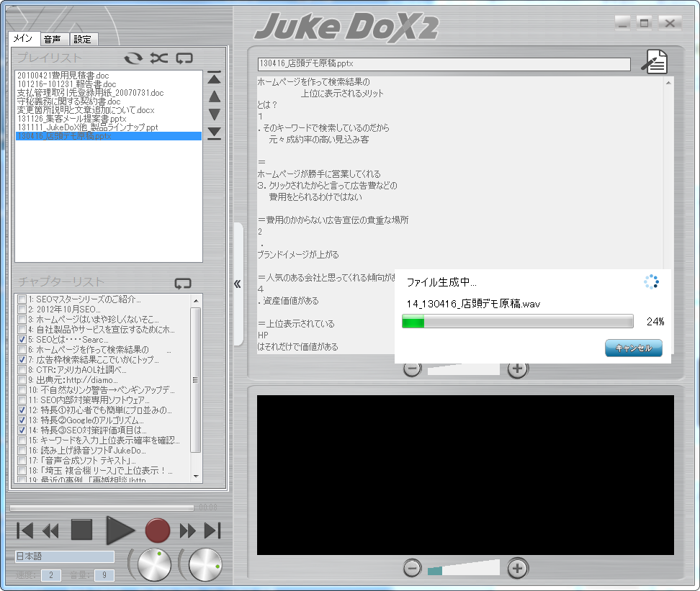Uncheck chapter 13 特長②Googleのアルゴリズム
The width and height of the screenshot is (700, 591).
coord(22,420)
